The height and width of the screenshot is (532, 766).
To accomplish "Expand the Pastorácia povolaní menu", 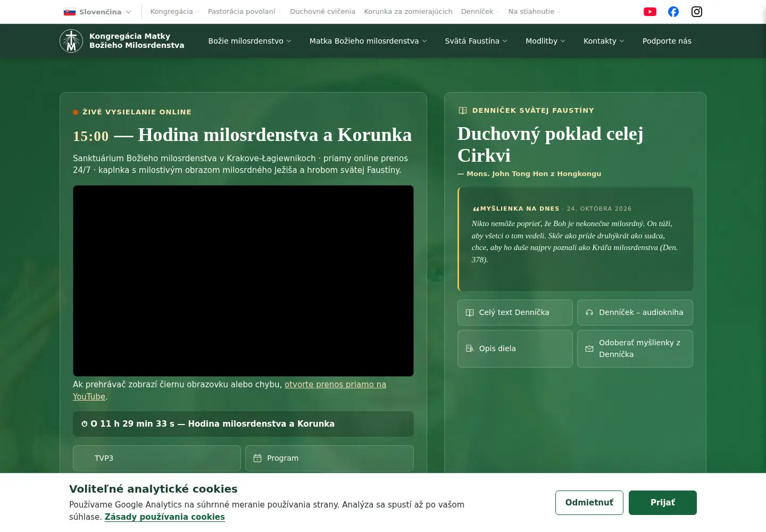I will point(244,12).
